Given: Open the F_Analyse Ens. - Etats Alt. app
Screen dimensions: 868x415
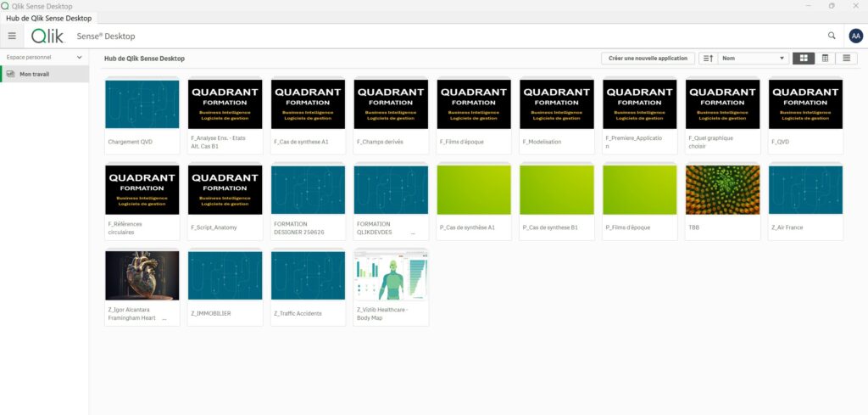Looking at the screenshot, I should [225, 115].
